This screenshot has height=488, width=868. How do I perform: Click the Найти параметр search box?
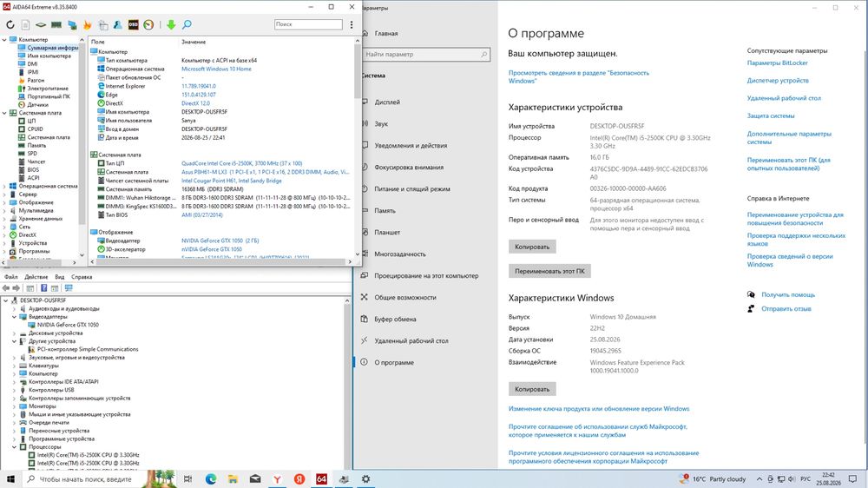point(425,55)
